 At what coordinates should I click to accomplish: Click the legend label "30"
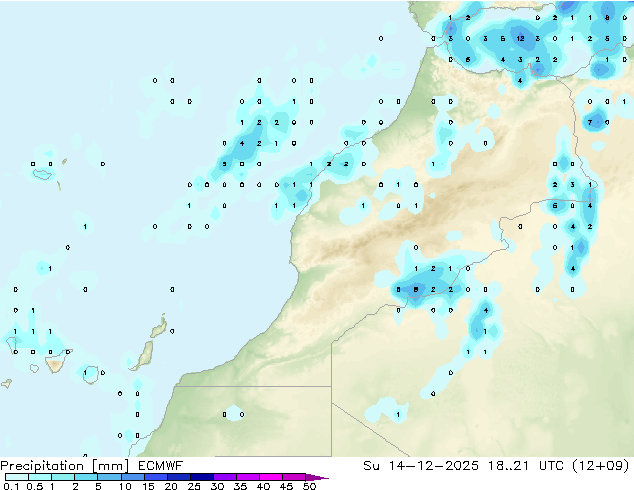coord(217,486)
